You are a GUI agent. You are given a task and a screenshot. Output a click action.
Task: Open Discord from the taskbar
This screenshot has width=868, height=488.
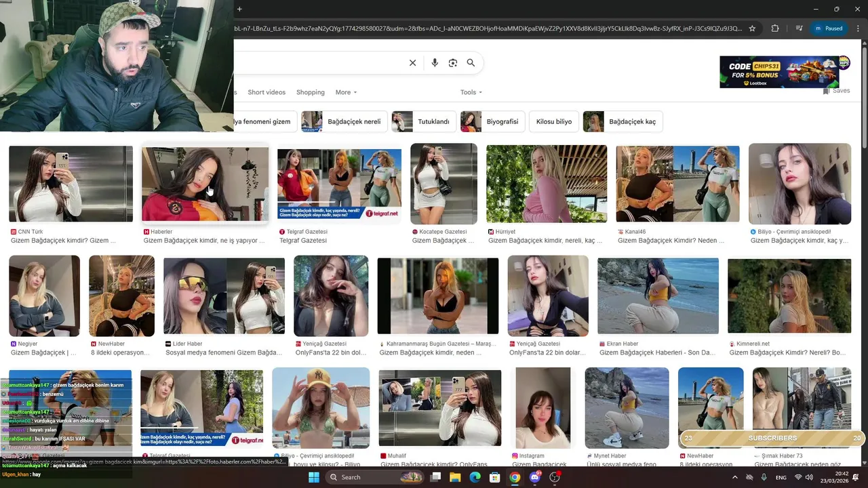coord(535,477)
